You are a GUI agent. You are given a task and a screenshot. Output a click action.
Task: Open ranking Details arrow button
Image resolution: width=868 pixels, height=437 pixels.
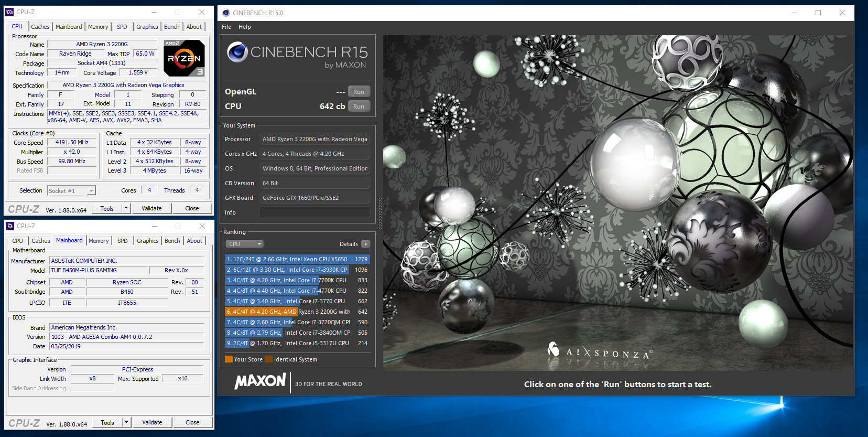(366, 244)
